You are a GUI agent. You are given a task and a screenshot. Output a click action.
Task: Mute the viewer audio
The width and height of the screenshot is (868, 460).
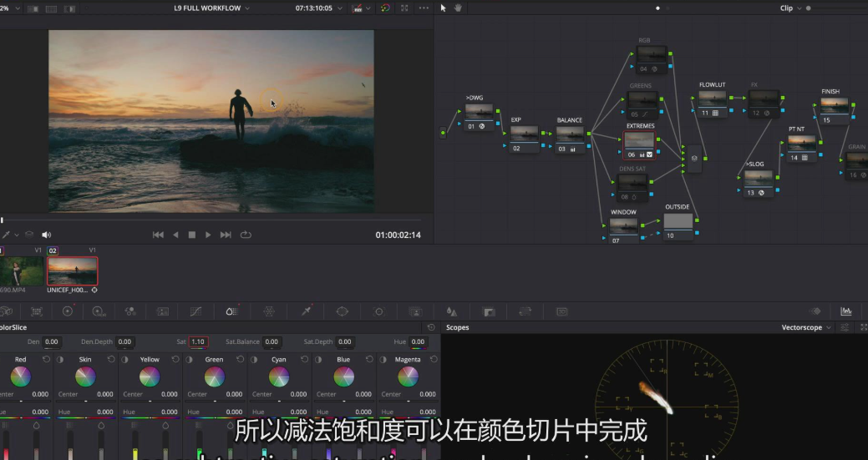click(x=47, y=235)
